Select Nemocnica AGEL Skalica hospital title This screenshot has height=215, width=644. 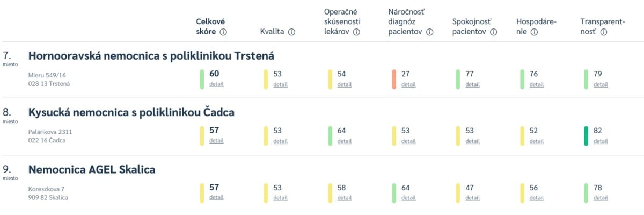92,170
